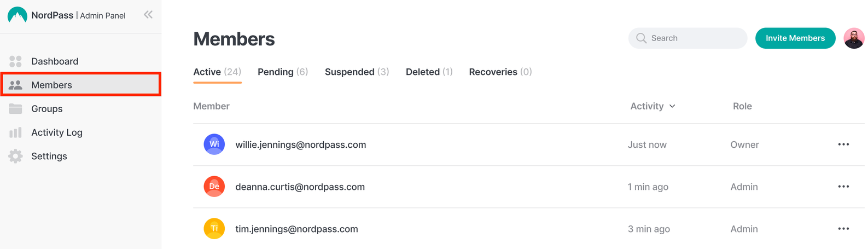The width and height of the screenshot is (868, 249).
Task: Open three-dot menu for willie.jennings
Action: [843, 144]
